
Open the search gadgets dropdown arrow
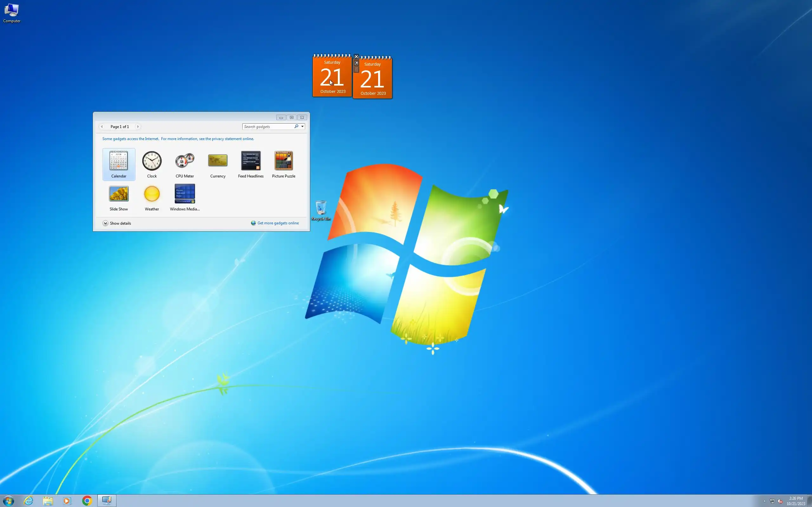(302, 126)
